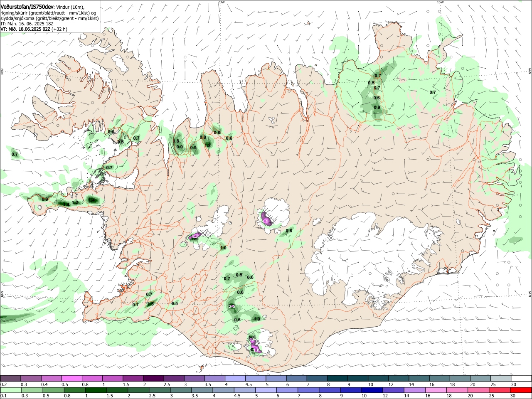Click the 0.1 label in the lower legend row
The width and height of the screenshot is (532, 399).
point(3,396)
